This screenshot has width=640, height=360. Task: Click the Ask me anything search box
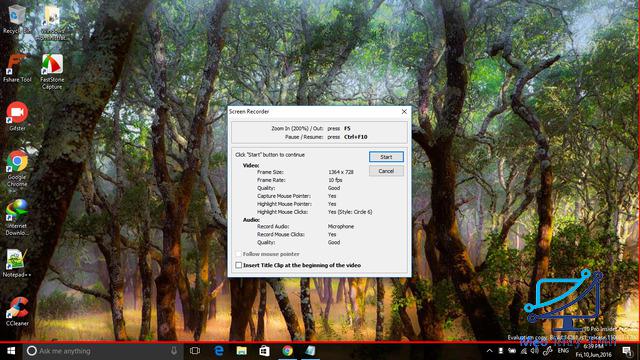point(102,351)
